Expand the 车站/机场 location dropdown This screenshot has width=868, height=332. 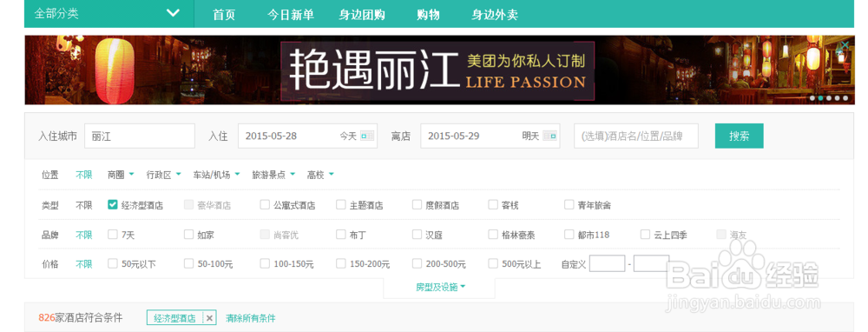coord(216,175)
